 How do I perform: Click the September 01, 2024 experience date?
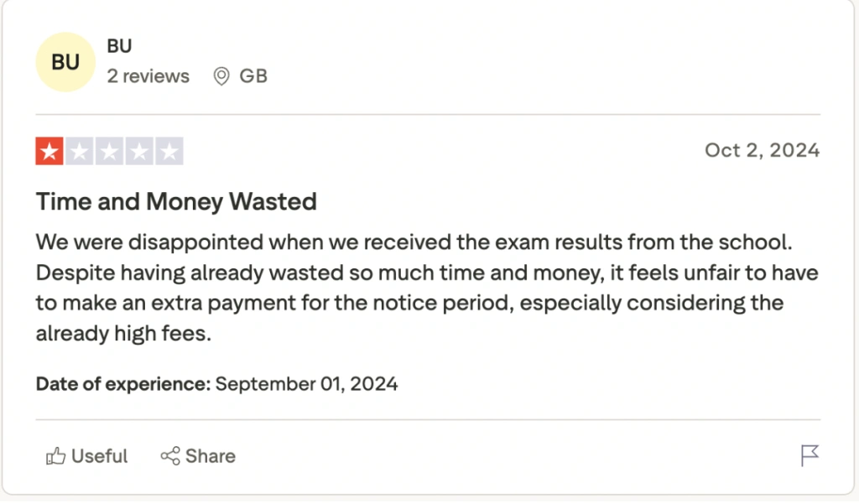tap(306, 385)
